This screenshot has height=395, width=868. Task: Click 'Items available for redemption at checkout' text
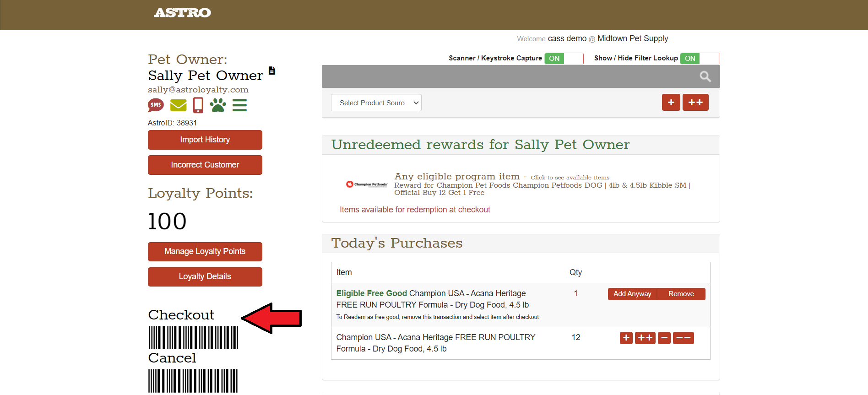click(x=415, y=210)
